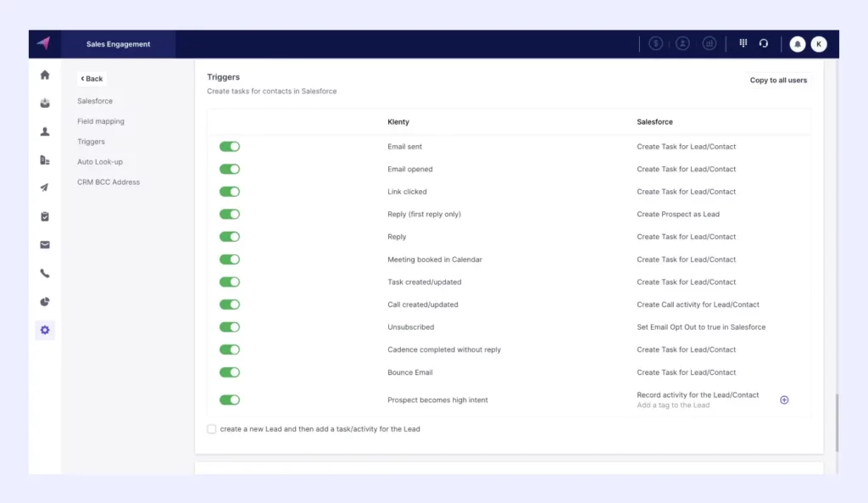The width and height of the screenshot is (868, 503).
Task: Click 'Create Call activity for Lead/Contact' text
Action: (x=698, y=305)
